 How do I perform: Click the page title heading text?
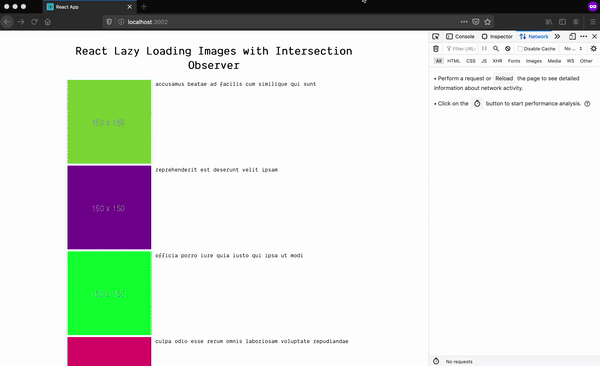[x=214, y=58]
